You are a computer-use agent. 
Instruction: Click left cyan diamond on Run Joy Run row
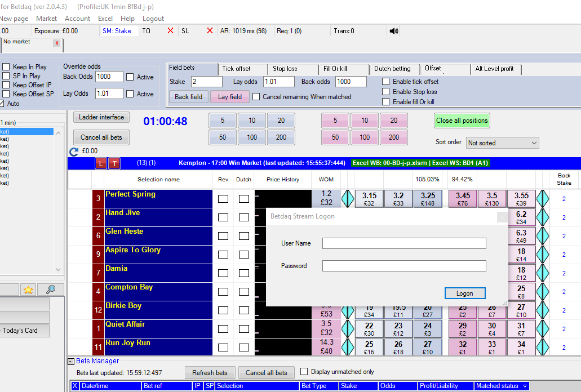348,347
